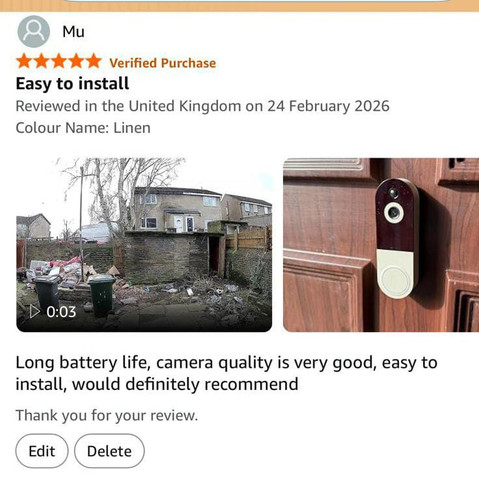The image size is (479, 500).
Task: Open the backyard video thumbnail
Action: click(144, 244)
